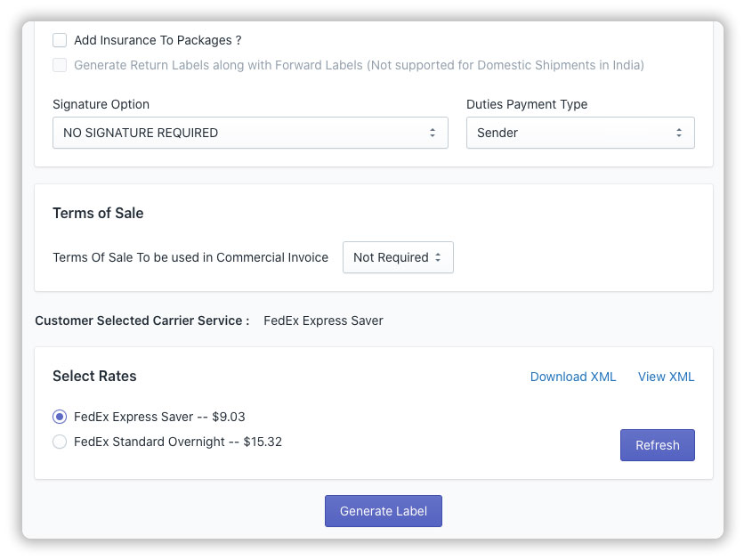The width and height of the screenshot is (744, 560).
Task: Click the Signature Option label
Action: [101, 104]
